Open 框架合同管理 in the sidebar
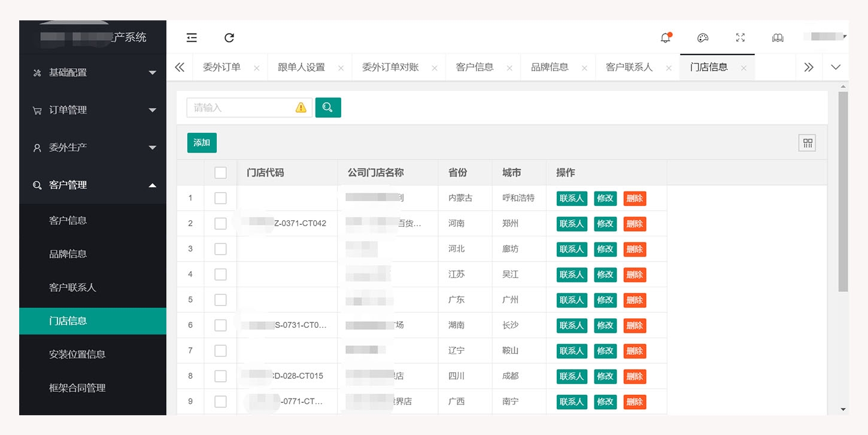The height and width of the screenshot is (435, 868). click(x=77, y=388)
